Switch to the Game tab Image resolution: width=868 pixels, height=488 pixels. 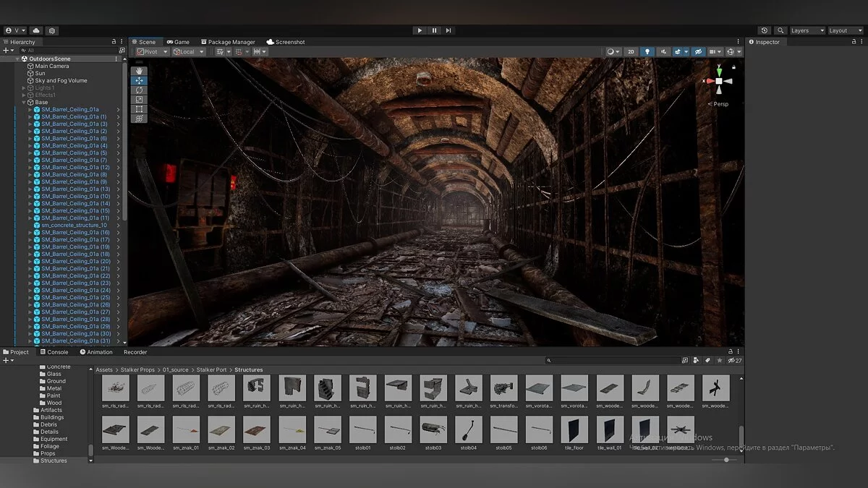coord(178,42)
